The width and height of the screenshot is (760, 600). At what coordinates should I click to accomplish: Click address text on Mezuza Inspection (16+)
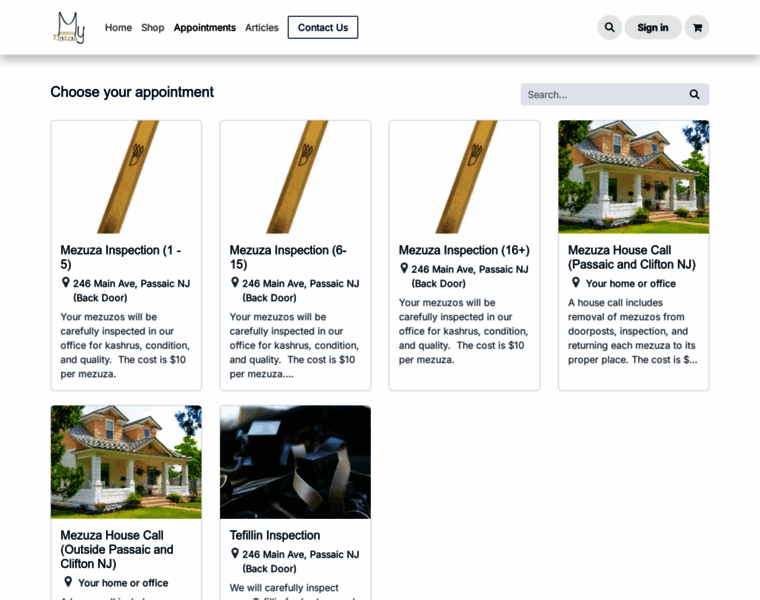(470, 276)
